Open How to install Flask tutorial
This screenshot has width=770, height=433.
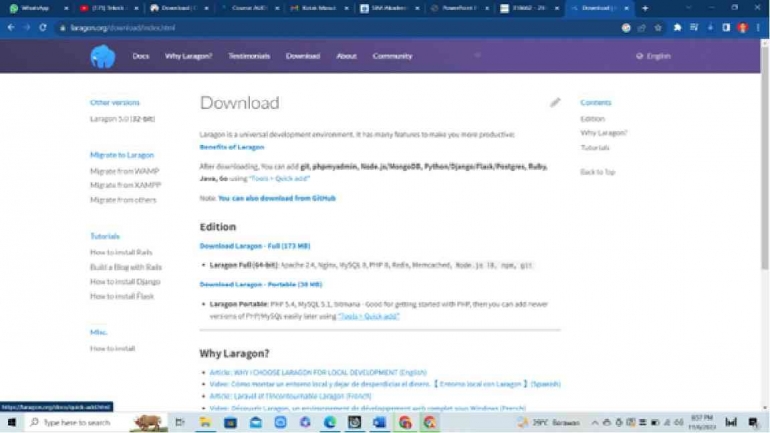[x=122, y=296]
